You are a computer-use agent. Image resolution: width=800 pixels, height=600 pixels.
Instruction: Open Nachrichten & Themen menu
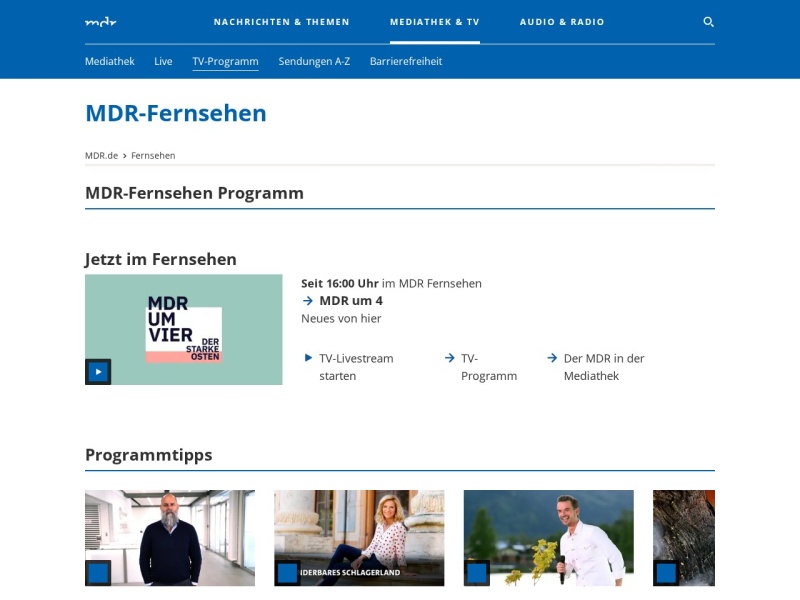282,22
